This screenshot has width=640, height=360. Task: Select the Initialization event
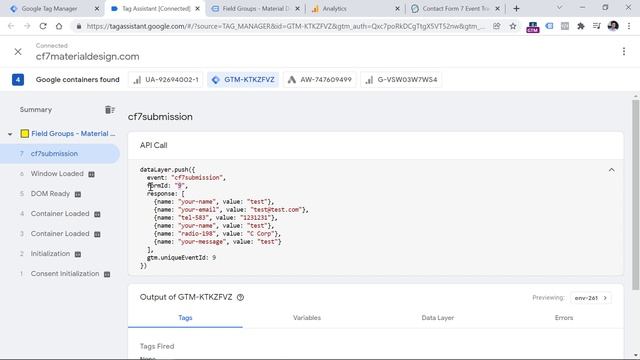tap(50, 254)
